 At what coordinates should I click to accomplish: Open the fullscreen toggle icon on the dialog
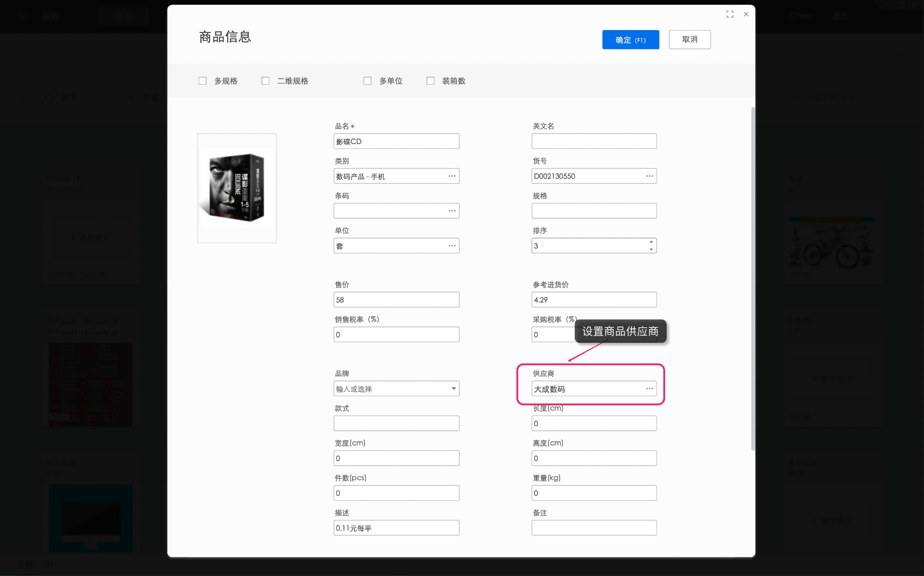click(729, 14)
